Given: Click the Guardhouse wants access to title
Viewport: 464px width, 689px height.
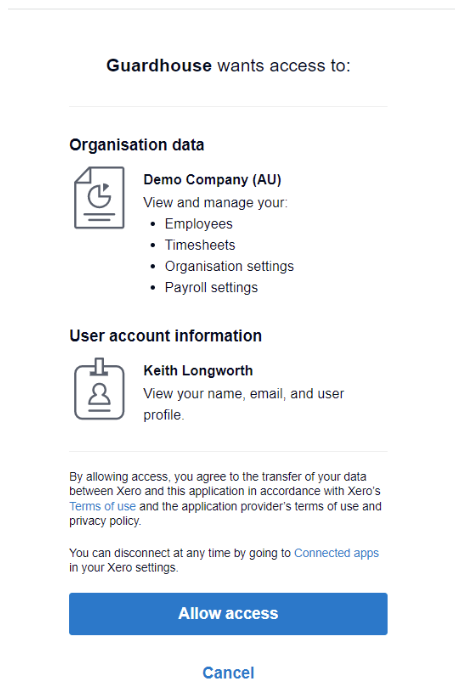Looking at the screenshot, I should [x=228, y=65].
